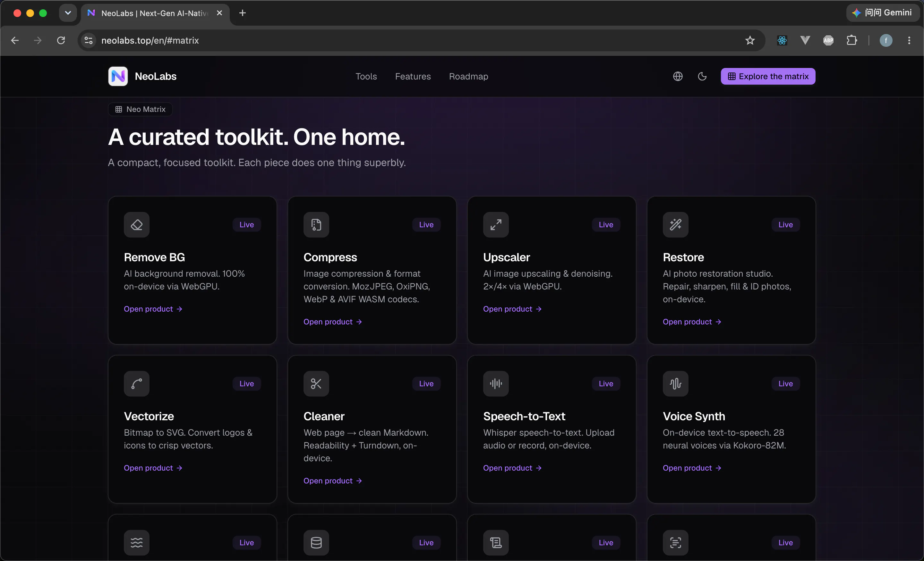Go forward to the next page

point(38,40)
